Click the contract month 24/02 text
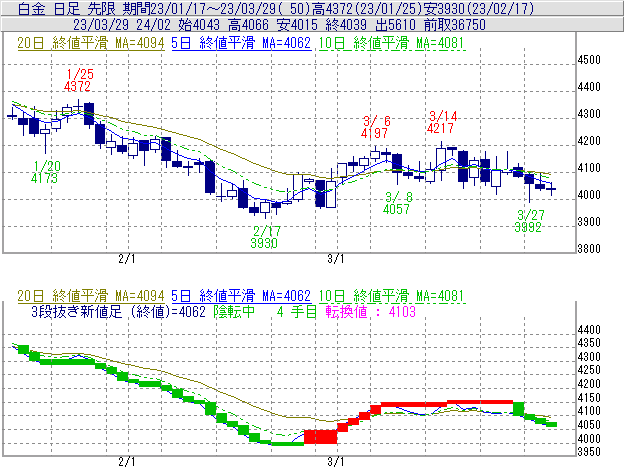Image resolution: width=624 pixels, height=475 pixels. click(x=153, y=25)
